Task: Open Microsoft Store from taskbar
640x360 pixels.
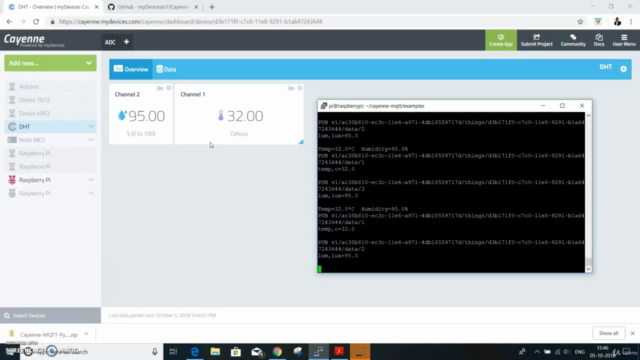Action: 236,351
